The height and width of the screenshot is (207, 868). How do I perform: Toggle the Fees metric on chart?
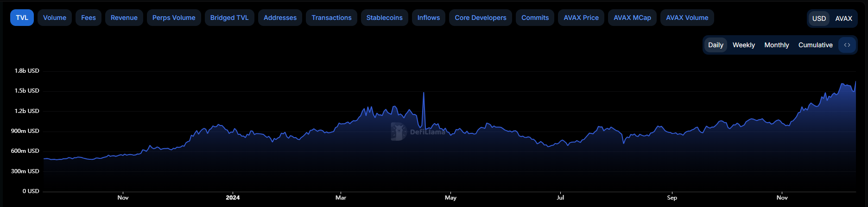[88, 18]
